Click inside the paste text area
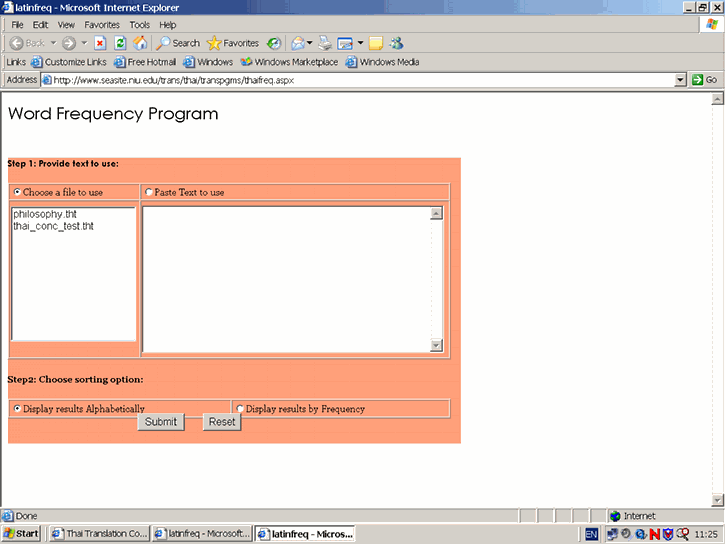The height and width of the screenshot is (544, 725). click(x=287, y=279)
